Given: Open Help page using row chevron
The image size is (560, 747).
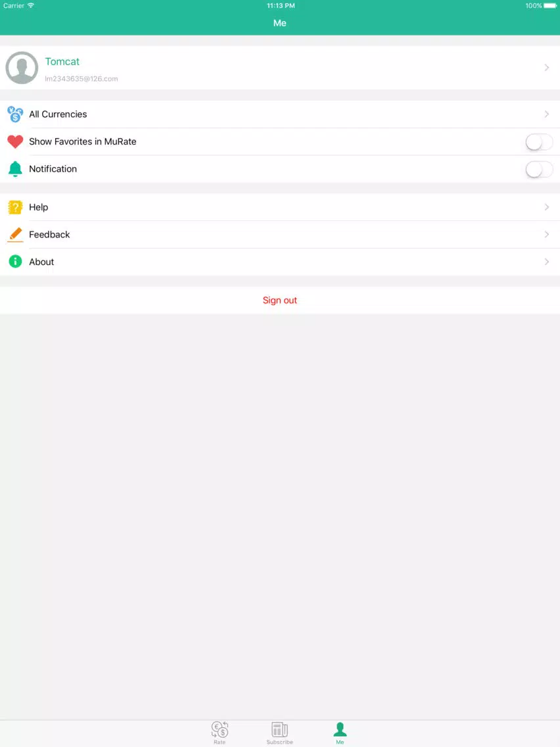Looking at the screenshot, I should tap(547, 207).
